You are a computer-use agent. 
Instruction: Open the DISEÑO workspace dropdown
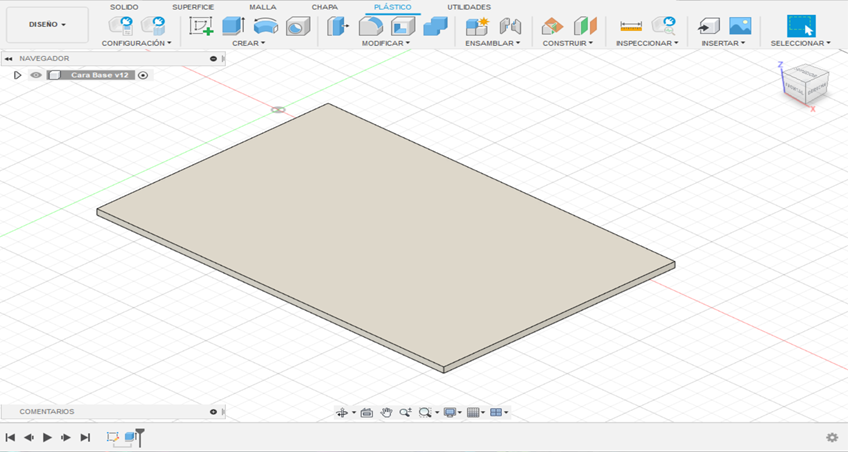pos(47,25)
